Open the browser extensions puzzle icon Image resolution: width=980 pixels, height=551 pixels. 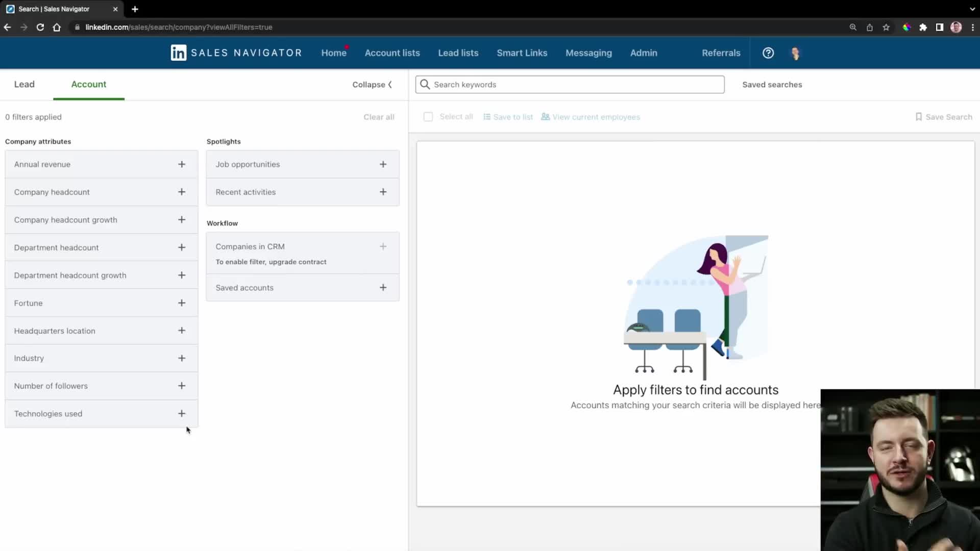tap(923, 28)
